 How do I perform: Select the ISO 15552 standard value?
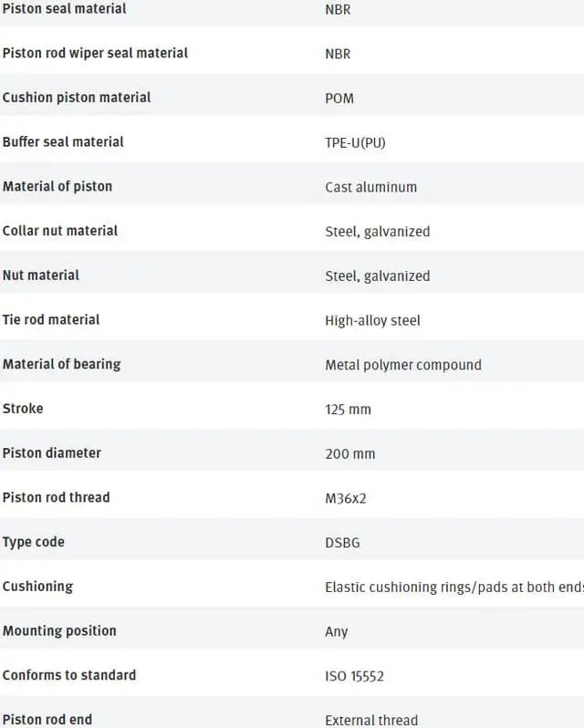coord(354,676)
